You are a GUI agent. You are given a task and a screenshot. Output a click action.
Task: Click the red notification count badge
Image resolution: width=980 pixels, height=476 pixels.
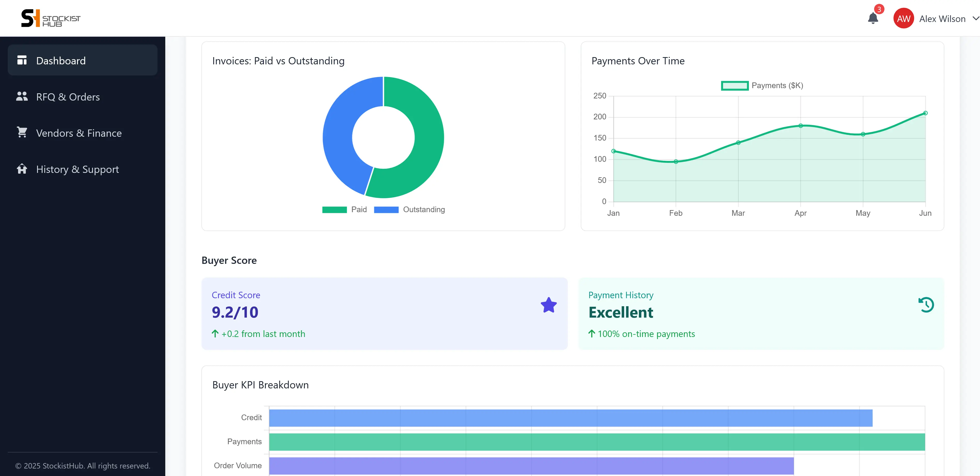click(879, 9)
